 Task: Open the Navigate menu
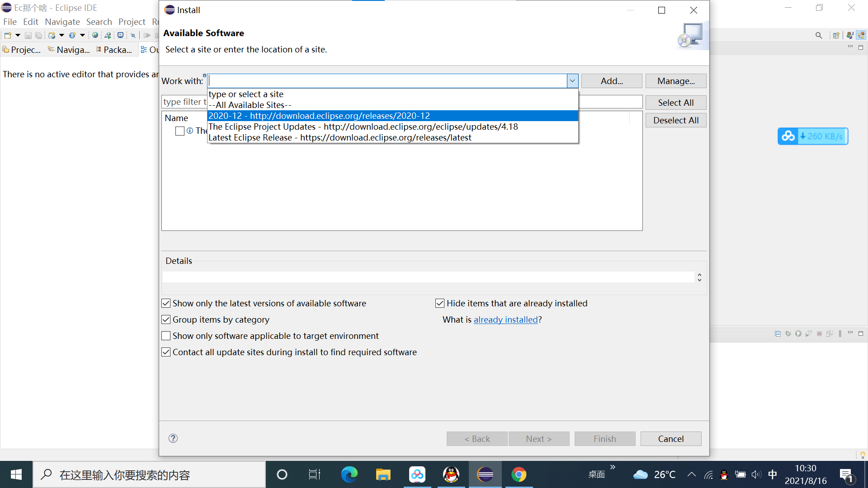[x=62, y=22]
